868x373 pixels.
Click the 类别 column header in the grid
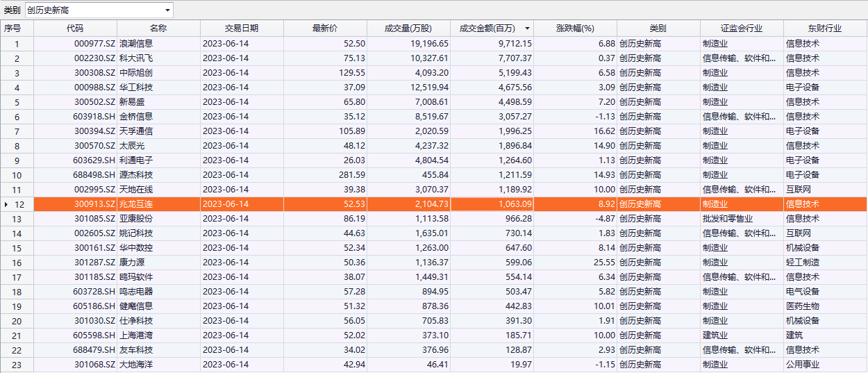[x=658, y=28]
